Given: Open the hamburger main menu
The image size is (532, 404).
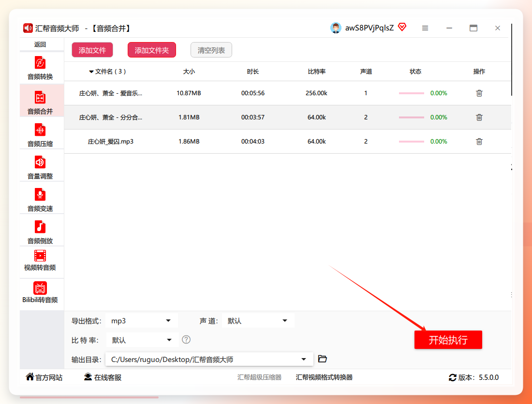Looking at the screenshot, I should click(x=425, y=28).
